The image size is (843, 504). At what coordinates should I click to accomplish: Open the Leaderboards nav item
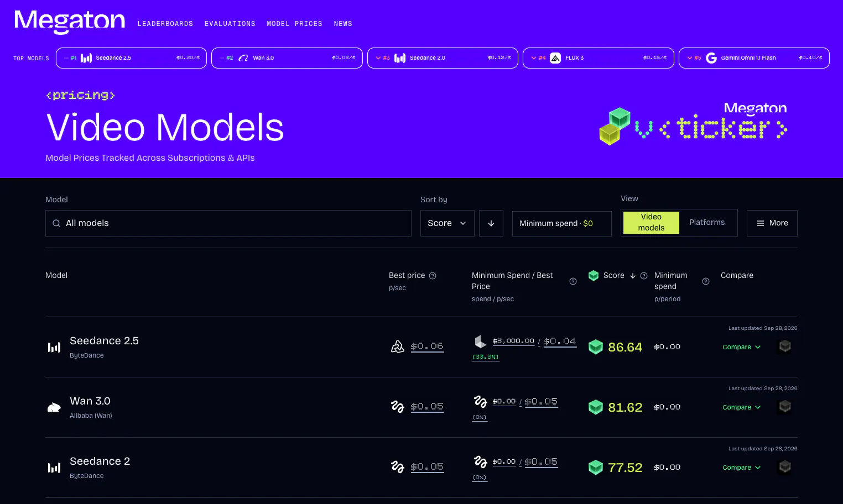[165, 24]
